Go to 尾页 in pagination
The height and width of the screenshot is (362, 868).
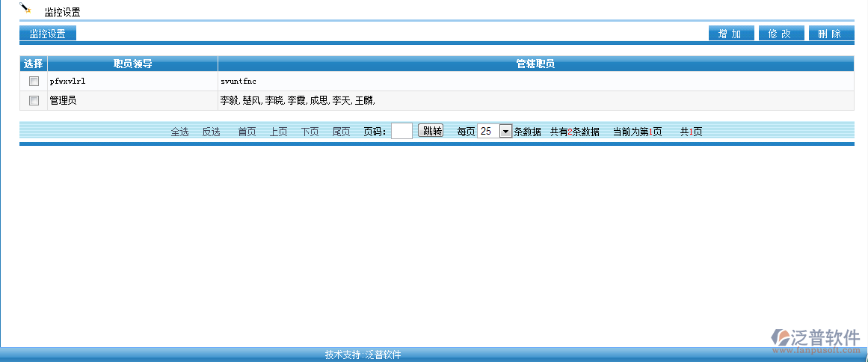[x=341, y=132]
